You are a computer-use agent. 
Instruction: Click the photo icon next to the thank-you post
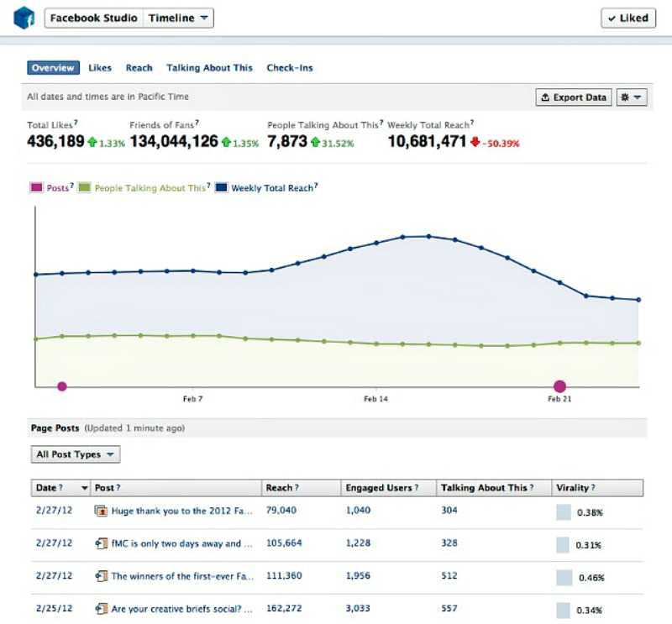(102, 510)
